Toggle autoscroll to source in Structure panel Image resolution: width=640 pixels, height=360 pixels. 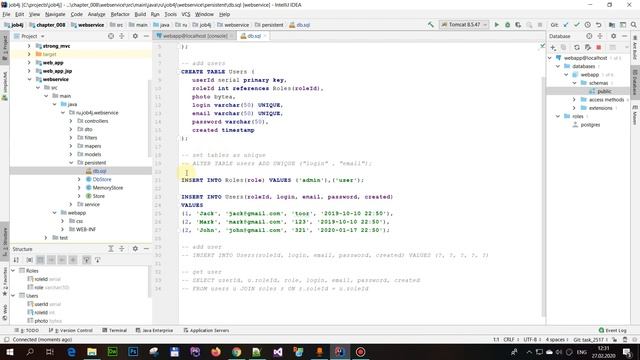click(86, 260)
